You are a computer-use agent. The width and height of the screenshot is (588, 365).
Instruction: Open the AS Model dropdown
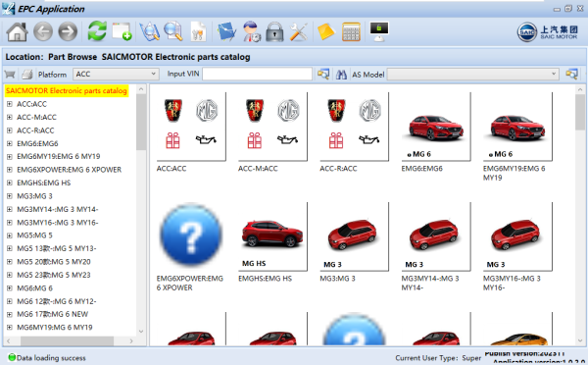pos(473,74)
